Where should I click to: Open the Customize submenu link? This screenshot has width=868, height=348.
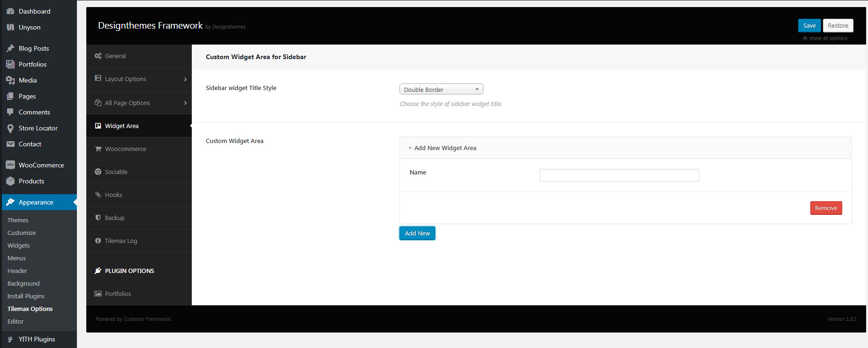coord(22,233)
